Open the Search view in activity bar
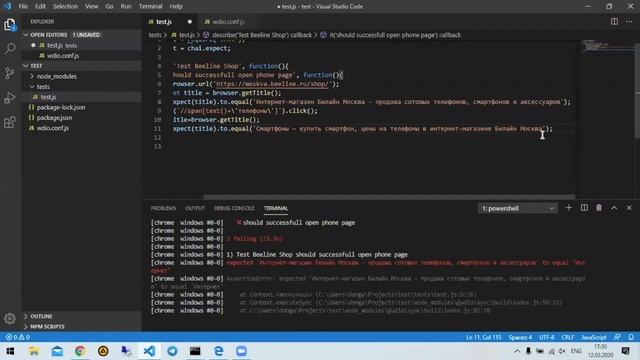 [x=10, y=49]
